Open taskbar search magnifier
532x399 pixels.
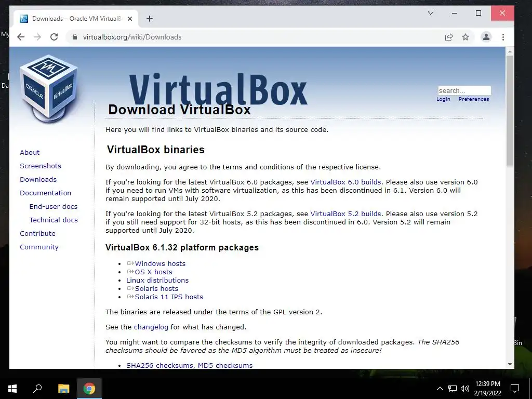[x=37, y=389]
